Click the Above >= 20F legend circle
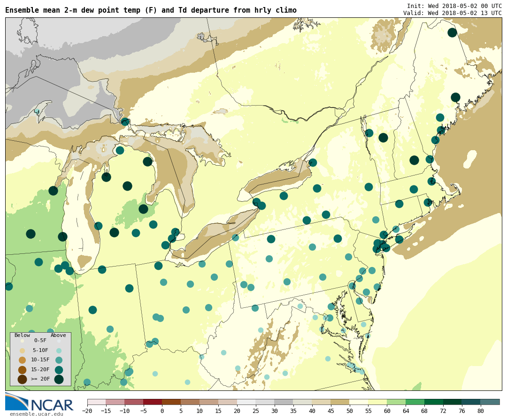This screenshot has width=507, height=420. 59,379
